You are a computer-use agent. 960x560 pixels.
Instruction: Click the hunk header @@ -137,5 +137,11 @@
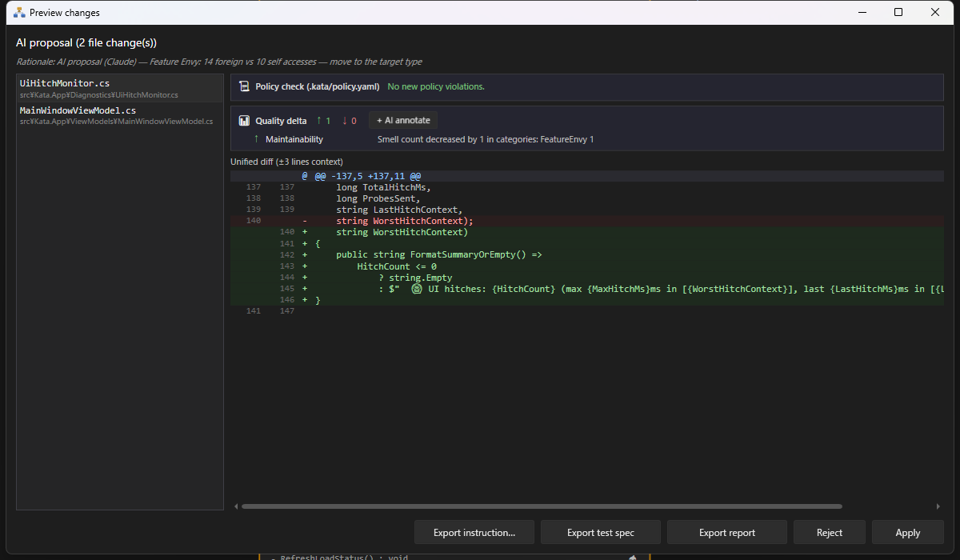(586, 176)
